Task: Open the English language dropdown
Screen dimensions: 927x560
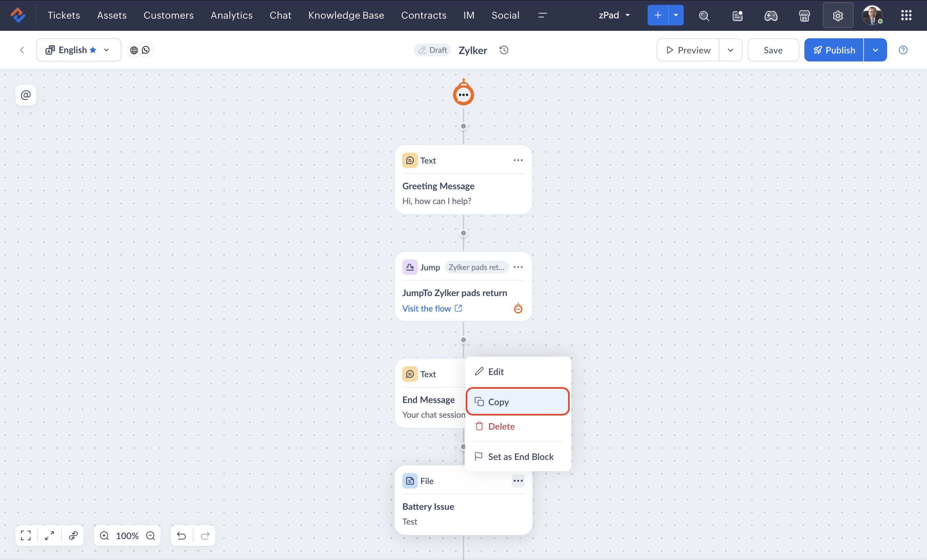Action: pyautogui.click(x=78, y=50)
